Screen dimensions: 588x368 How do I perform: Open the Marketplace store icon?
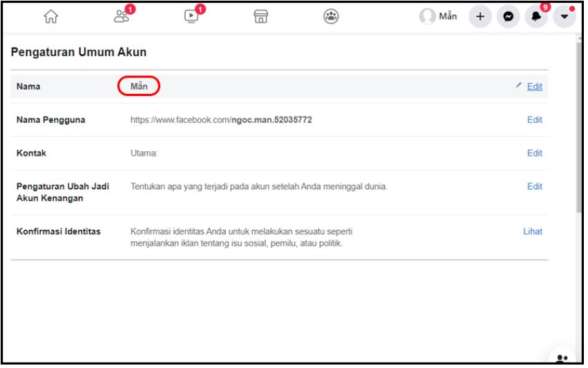point(260,17)
